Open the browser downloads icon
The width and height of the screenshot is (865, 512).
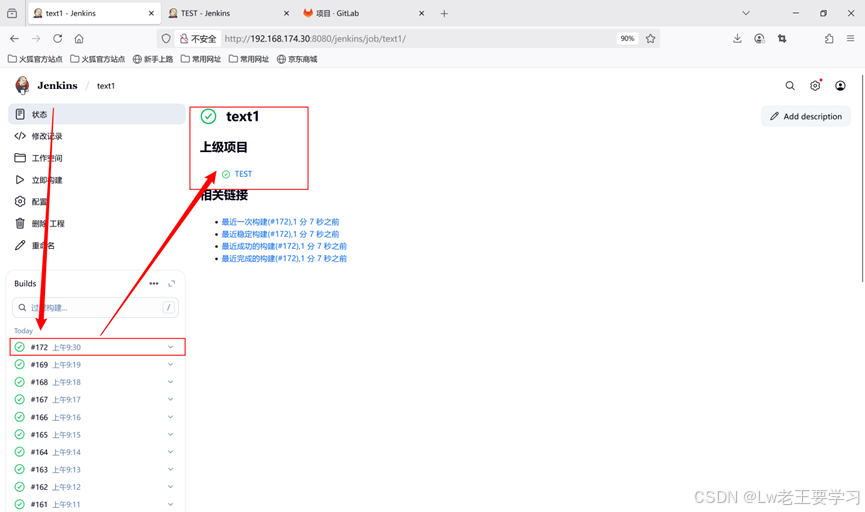pos(737,39)
